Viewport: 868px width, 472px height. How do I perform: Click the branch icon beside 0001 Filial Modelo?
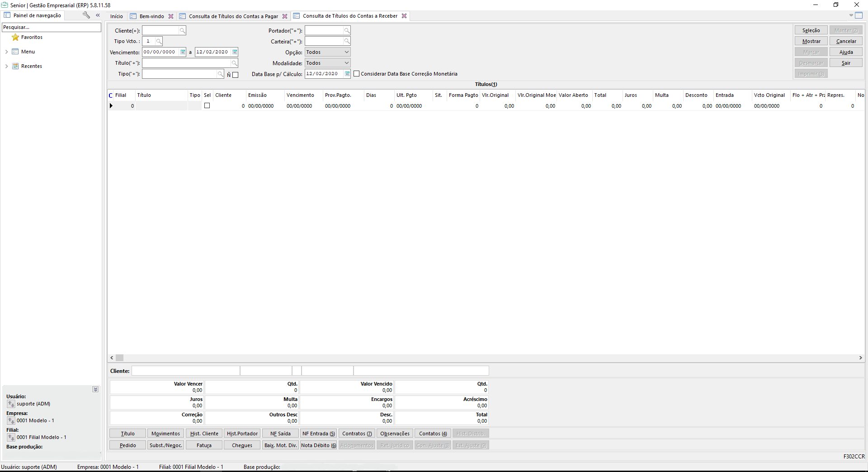point(11,437)
